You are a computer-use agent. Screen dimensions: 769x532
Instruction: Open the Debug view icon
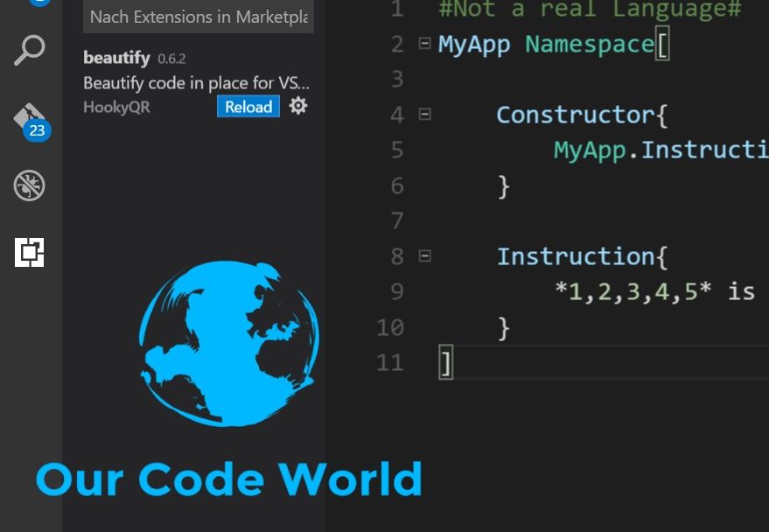pos(30,185)
